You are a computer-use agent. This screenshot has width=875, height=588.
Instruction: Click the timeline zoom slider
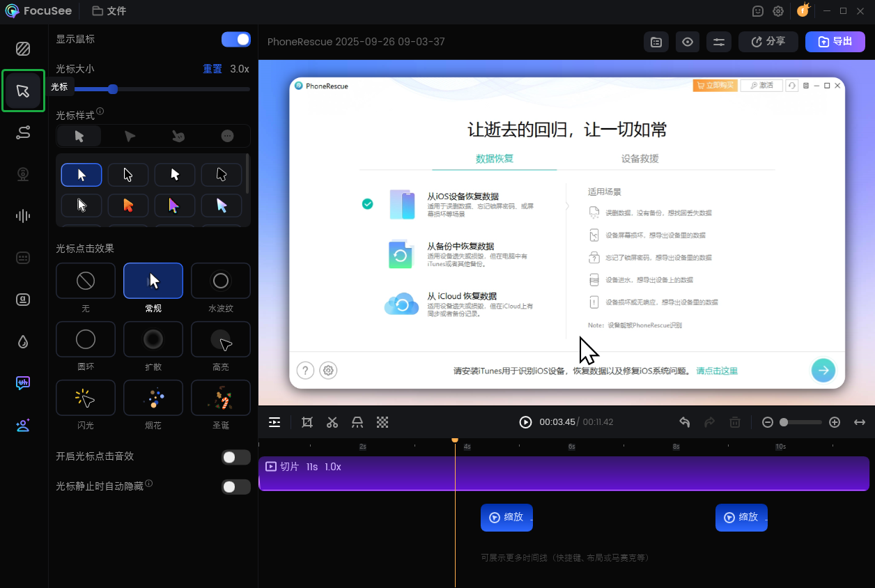pyautogui.click(x=801, y=422)
